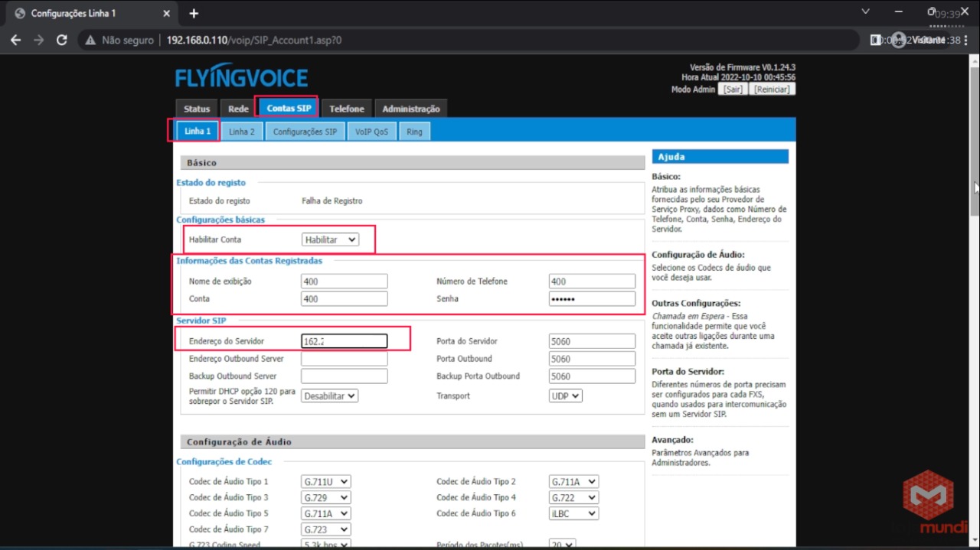
Task: Select the Linha 1 sub-tab
Action: (x=198, y=132)
